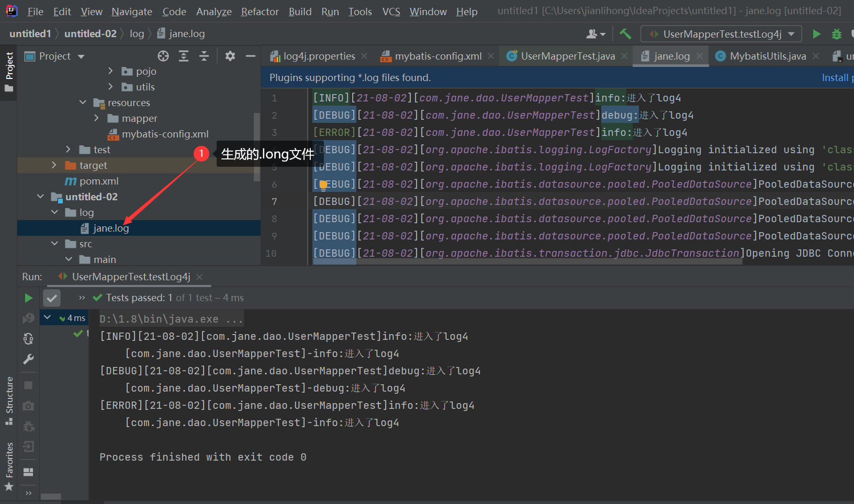Screen dimensions: 854x504
Task: Expand the pojo folder
Action: click(110, 71)
